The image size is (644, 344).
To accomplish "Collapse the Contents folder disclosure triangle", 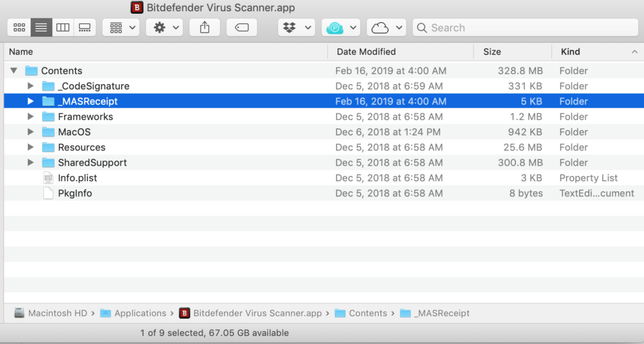I will pos(14,70).
